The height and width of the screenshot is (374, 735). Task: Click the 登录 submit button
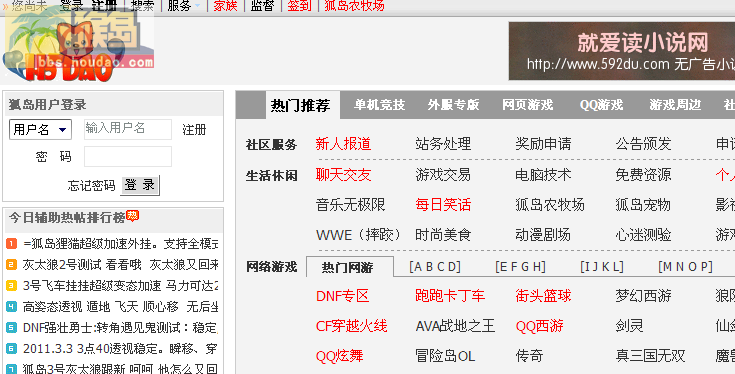(x=140, y=185)
